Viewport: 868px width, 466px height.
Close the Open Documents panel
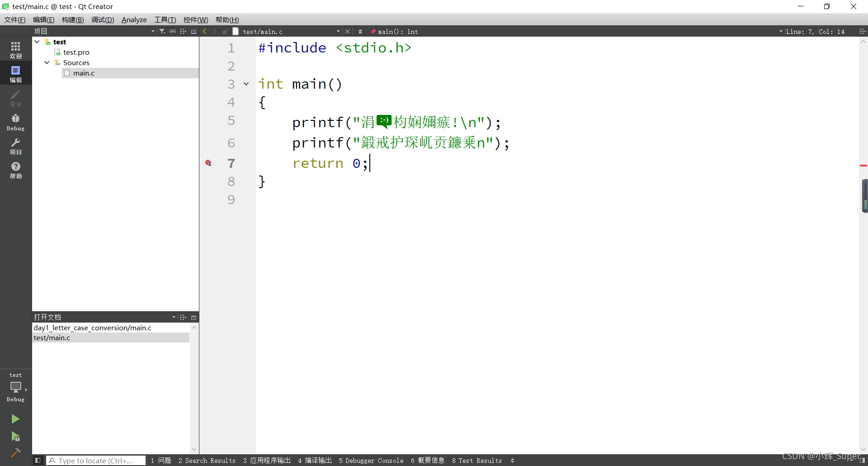(194, 317)
